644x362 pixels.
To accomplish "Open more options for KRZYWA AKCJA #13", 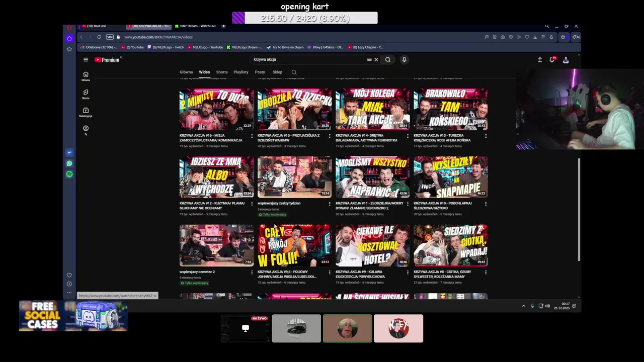I will point(486,136).
